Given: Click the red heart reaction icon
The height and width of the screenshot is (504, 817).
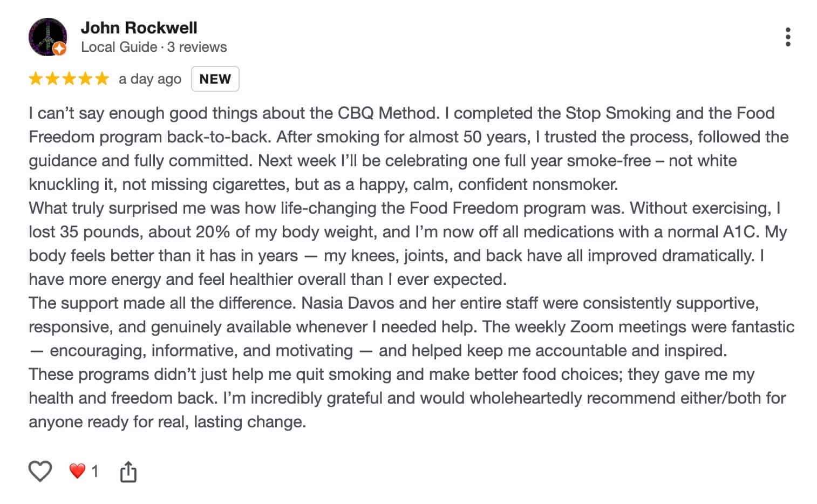Looking at the screenshot, I should click(77, 471).
